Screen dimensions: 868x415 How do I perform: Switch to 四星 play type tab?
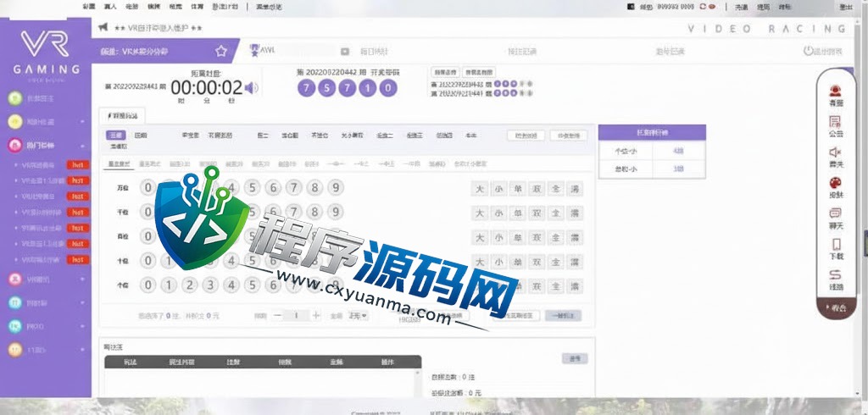click(x=141, y=135)
